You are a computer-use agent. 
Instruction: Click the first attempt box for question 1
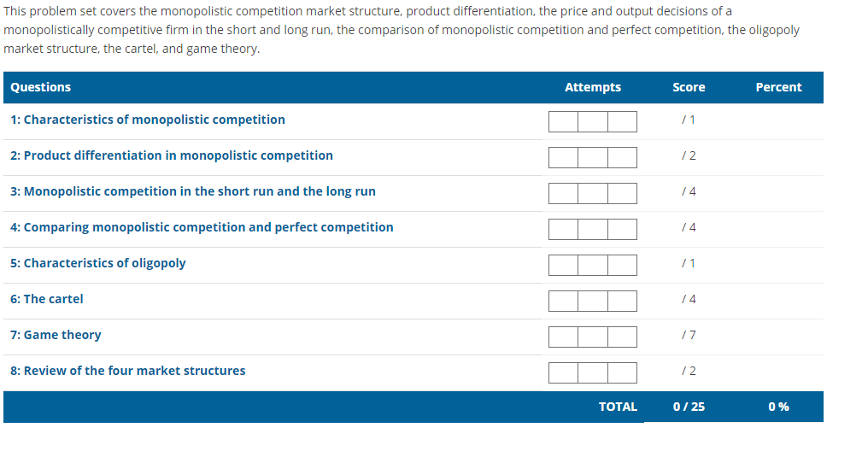pyautogui.click(x=563, y=121)
